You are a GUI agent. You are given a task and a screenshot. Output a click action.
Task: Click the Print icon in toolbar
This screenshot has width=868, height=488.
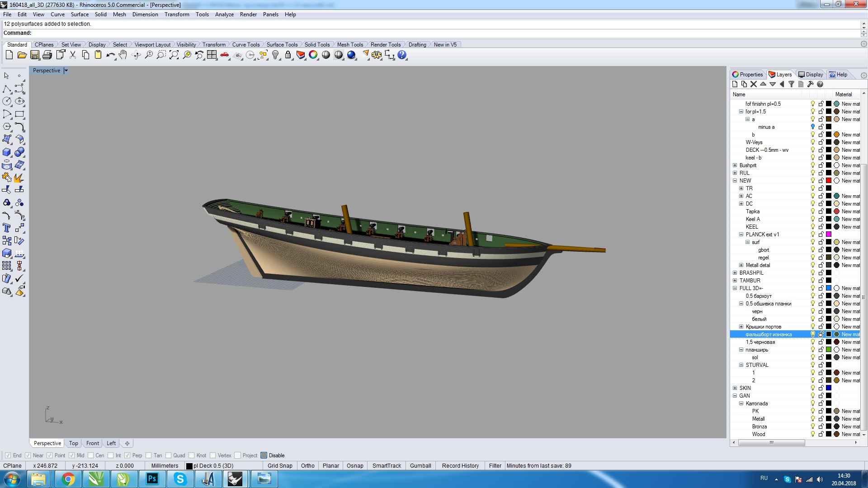click(x=47, y=55)
